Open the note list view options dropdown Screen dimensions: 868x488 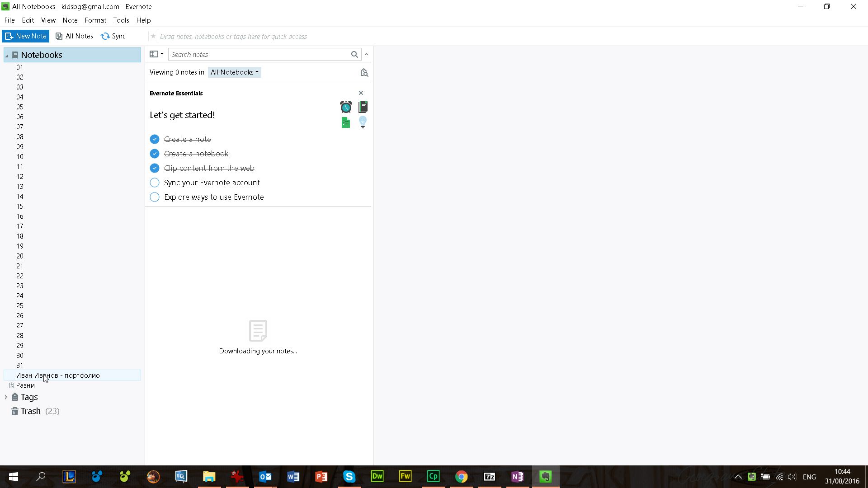[x=156, y=54]
